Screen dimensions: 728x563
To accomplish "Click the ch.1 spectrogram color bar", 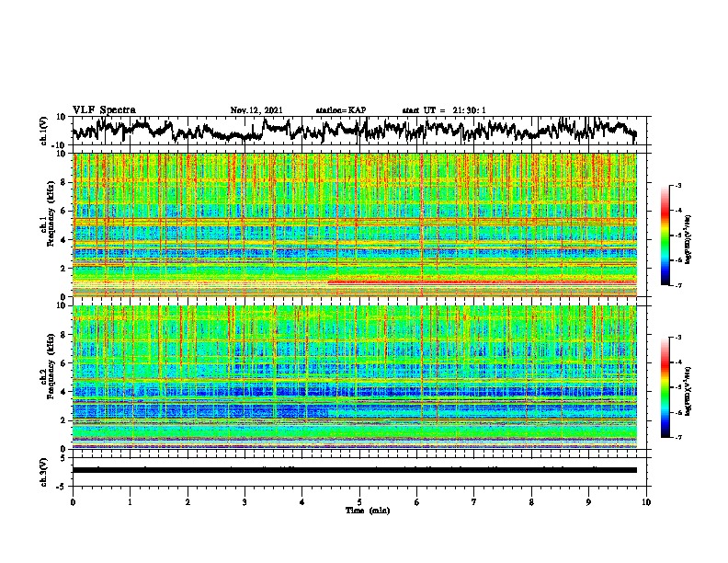I will coord(665,236).
